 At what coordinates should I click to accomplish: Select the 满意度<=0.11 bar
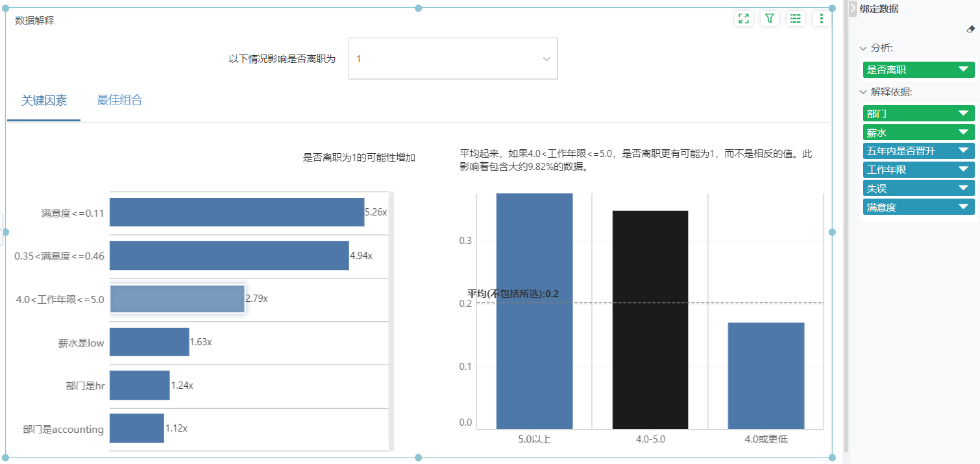point(237,212)
